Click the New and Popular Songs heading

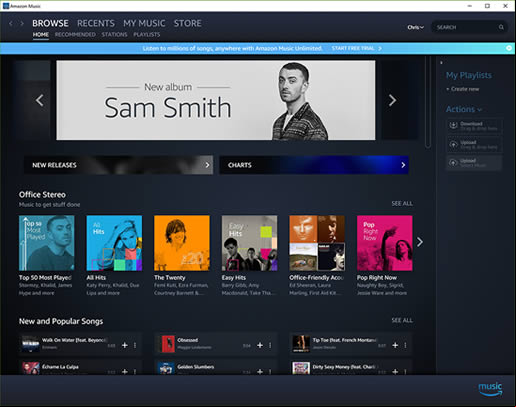point(61,321)
